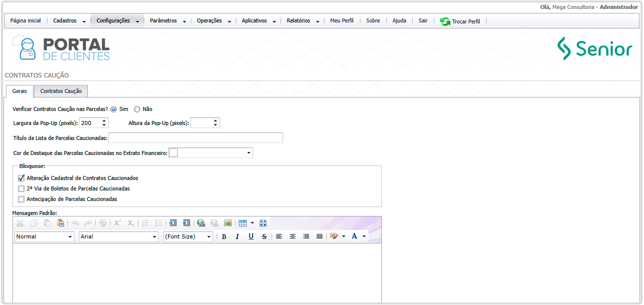Click Sair to log out
The width and height of the screenshot is (644, 305).
(x=423, y=21)
